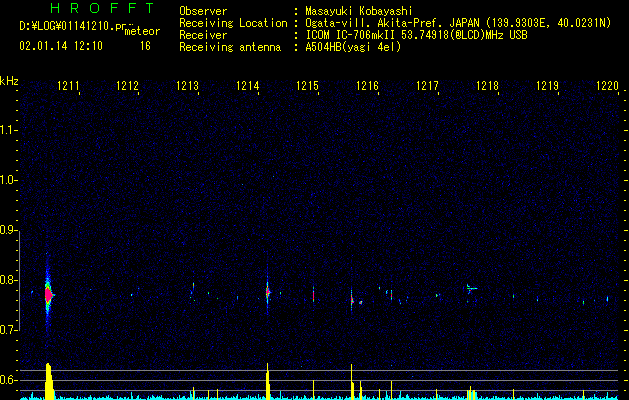The height and width of the screenshot is (400, 629).
Task: Click the 1218 time axis marker
Action: coord(487,86)
